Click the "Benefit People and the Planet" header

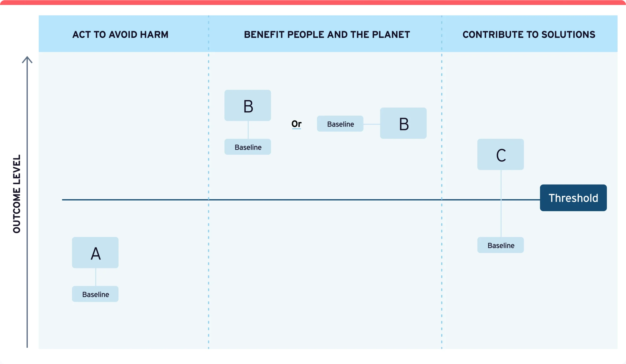point(327,34)
